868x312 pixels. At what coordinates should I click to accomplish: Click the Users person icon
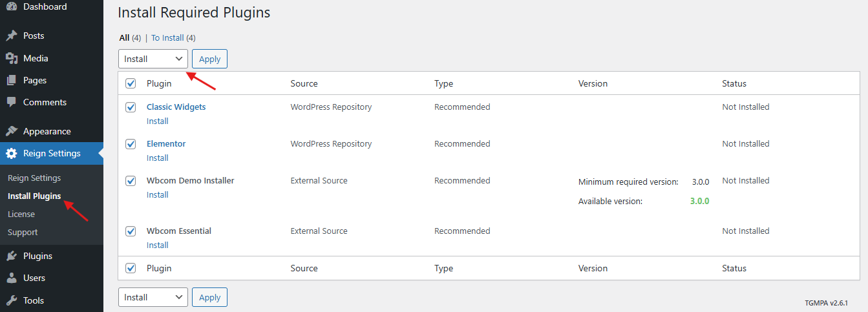coord(11,278)
